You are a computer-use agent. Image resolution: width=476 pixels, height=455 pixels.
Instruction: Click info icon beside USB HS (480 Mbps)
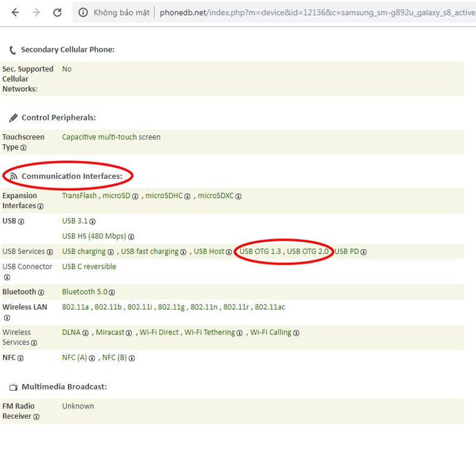[131, 237]
